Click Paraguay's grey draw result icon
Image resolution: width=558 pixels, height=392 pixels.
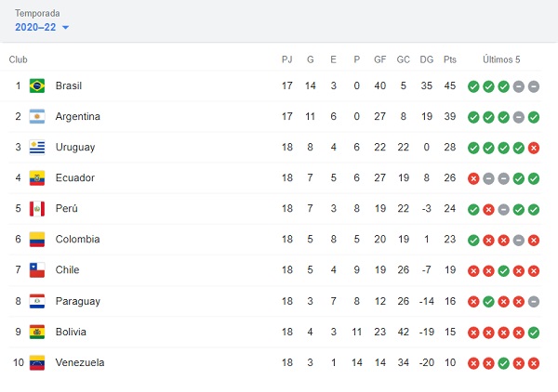click(x=533, y=302)
